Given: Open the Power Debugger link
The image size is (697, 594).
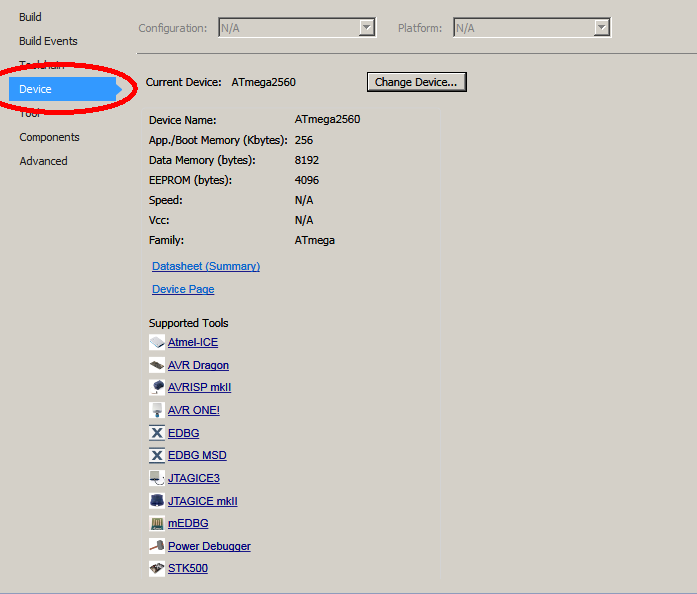Looking at the screenshot, I should [209, 546].
